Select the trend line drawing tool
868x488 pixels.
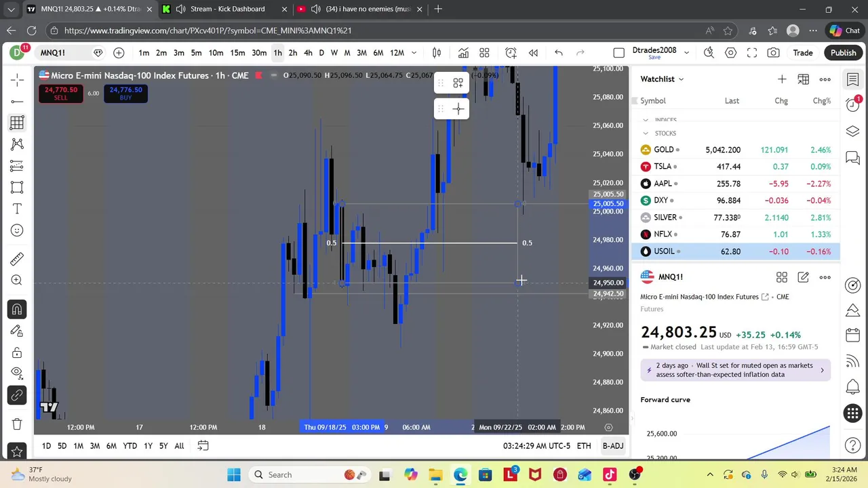(x=17, y=101)
